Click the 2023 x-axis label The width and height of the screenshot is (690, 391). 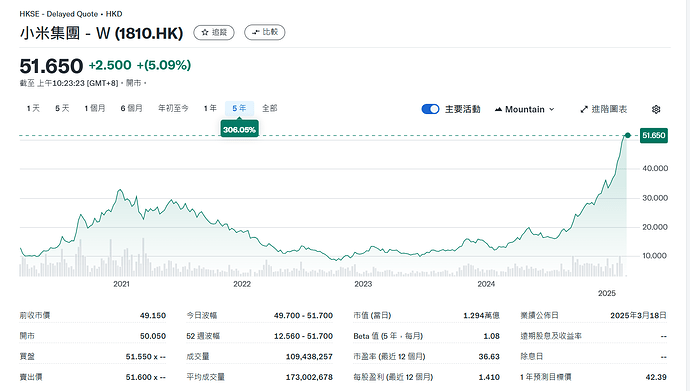(x=363, y=284)
